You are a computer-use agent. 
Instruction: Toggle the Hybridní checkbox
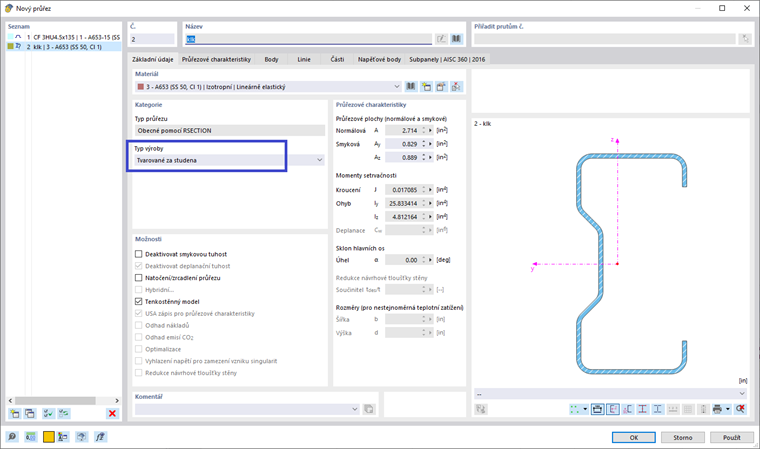coord(139,289)
